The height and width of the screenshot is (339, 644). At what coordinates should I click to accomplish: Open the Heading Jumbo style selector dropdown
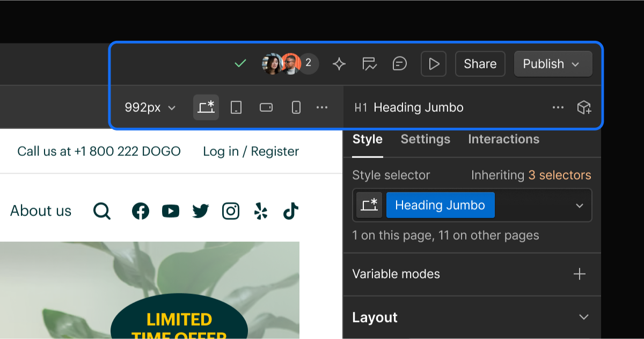click(x=579, y=205)
